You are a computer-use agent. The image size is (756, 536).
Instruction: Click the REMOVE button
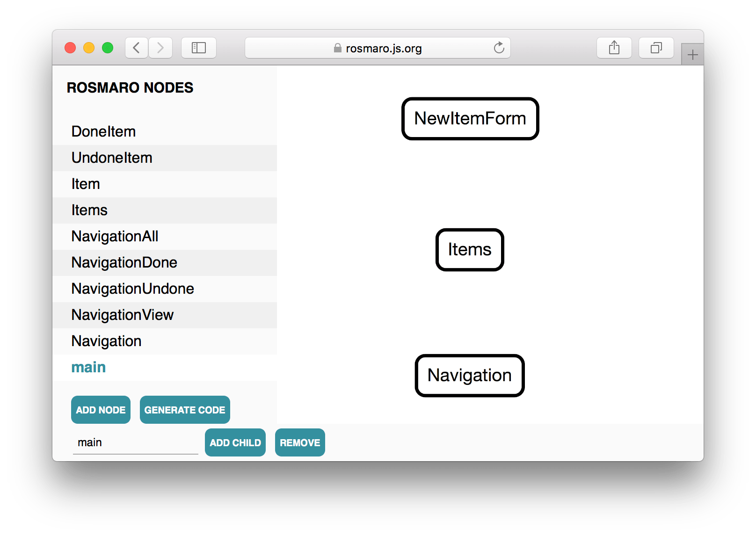300,442
